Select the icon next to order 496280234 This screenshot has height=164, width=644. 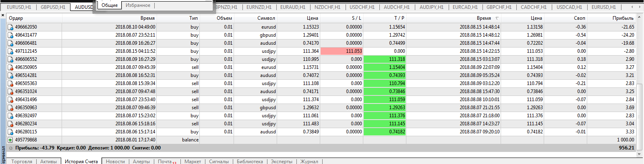[10, 124]
